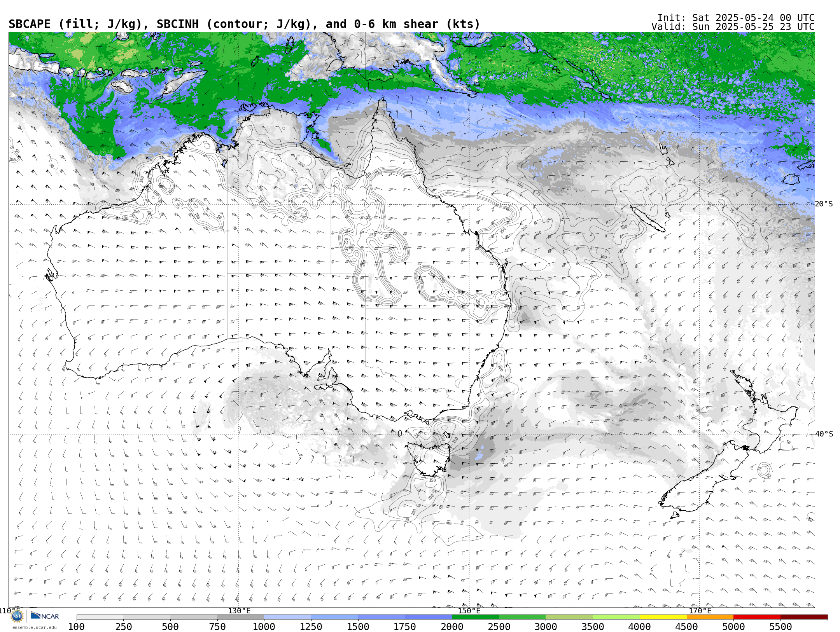Click the 750 value on the colorbar
The height and width of the screenshot is (632, 840).
[x=217, y=627]
